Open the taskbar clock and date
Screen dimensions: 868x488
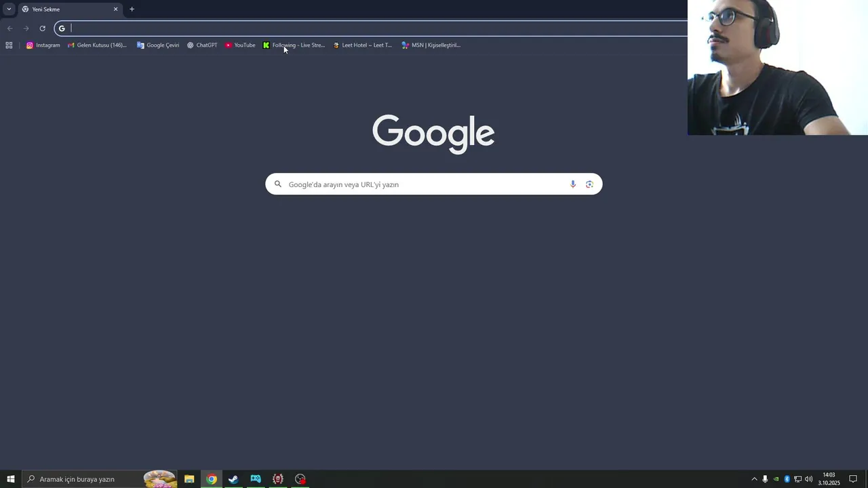click(829, 479)
